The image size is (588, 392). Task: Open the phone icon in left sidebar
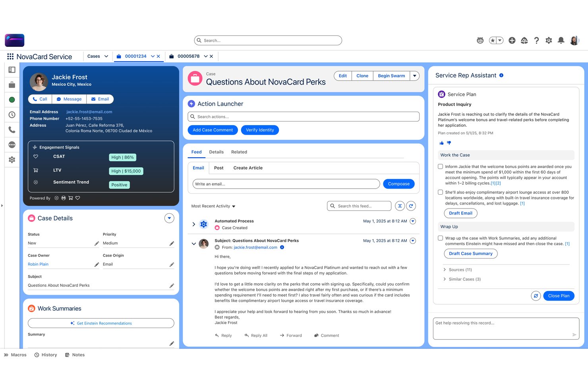pos(12,129)
